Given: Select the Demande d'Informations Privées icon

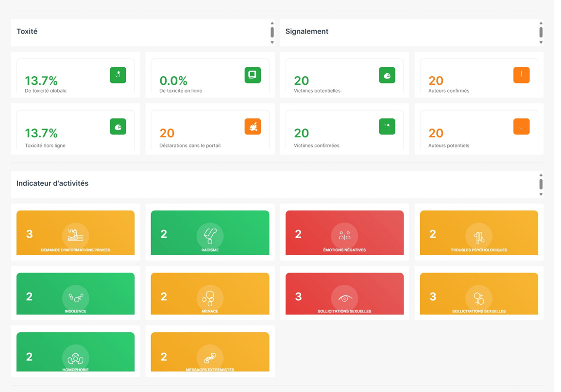Looking at the screenshot, I should click(x=75, y=235).
